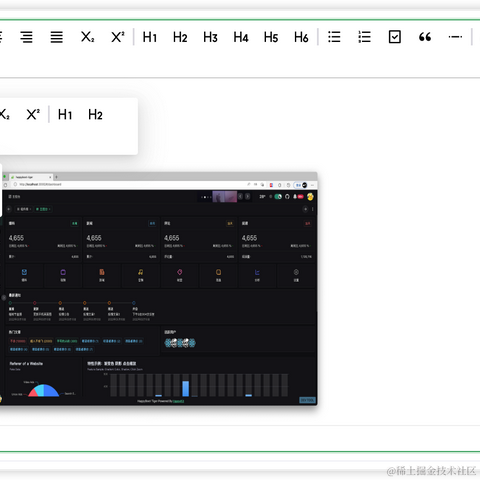Apply Heading 1 from the top toolbar
The height and width of the screenshot is (480, 480).
[150, 37]
